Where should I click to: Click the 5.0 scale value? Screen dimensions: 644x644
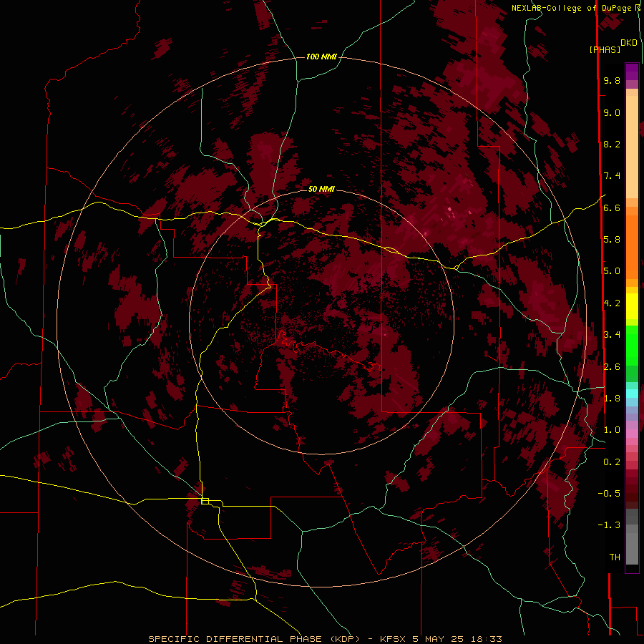(x=612, y=271)
